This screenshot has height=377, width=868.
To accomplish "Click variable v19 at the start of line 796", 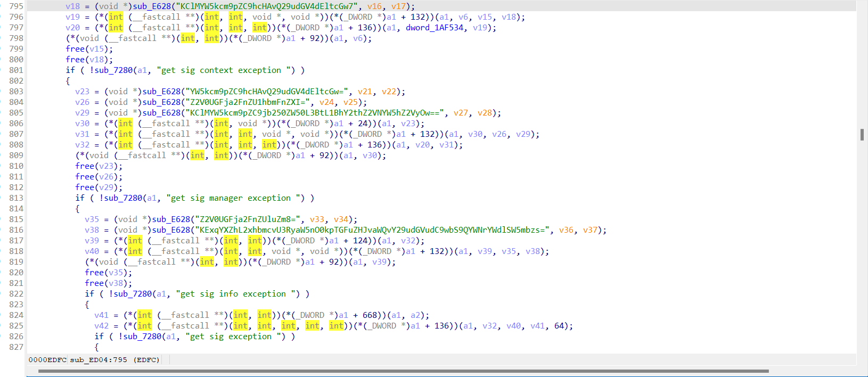I will point(72,17).
